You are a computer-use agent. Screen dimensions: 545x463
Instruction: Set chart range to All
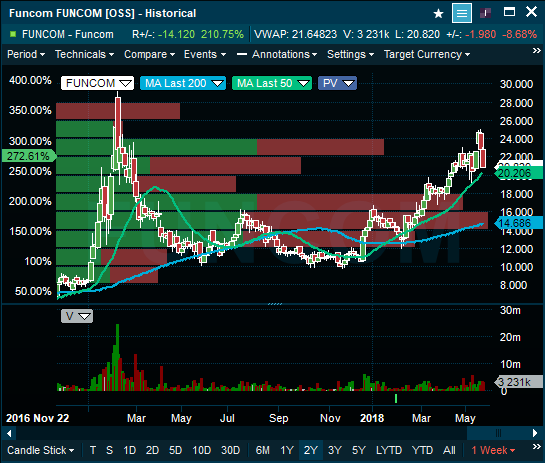click(449, 450)
